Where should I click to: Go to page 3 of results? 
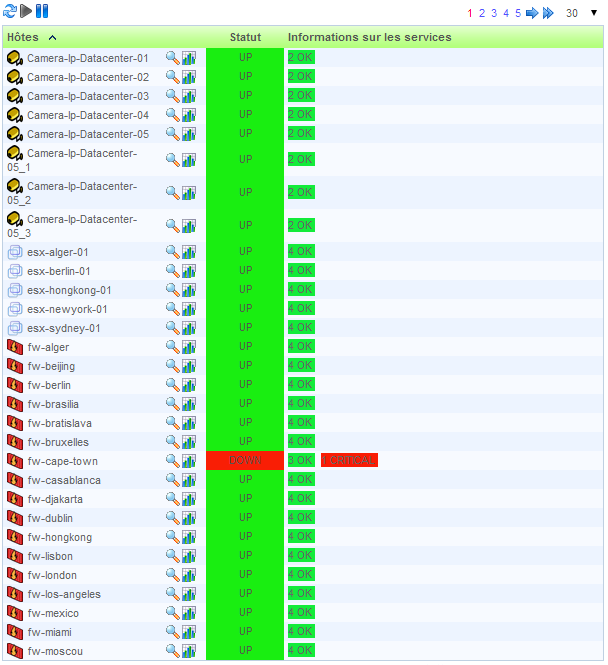[x=494, y=13]
